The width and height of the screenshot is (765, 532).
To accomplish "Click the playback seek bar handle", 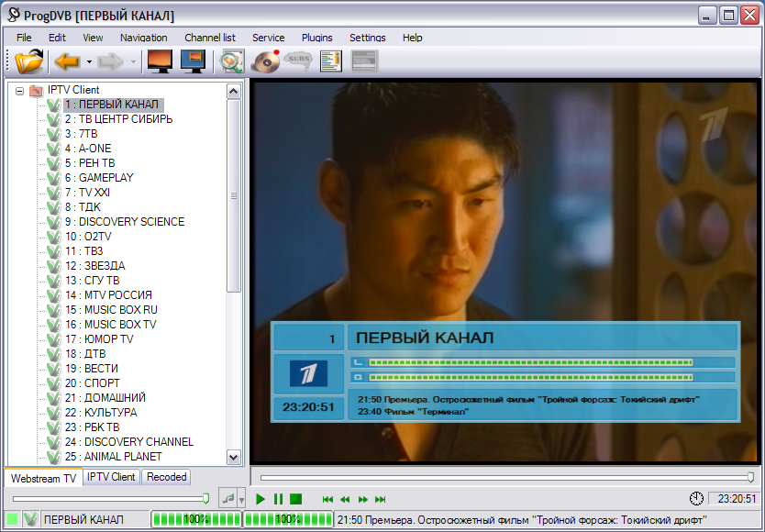I will pyautogui.click(x=750, y=477).
